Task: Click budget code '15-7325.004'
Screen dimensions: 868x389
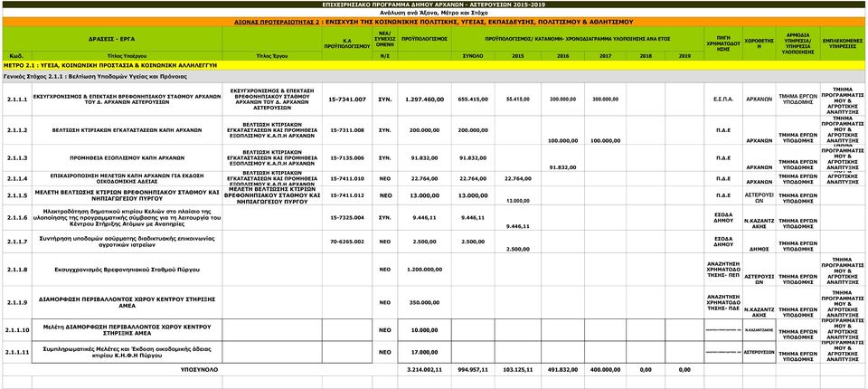Action: [x=347, y=218]
